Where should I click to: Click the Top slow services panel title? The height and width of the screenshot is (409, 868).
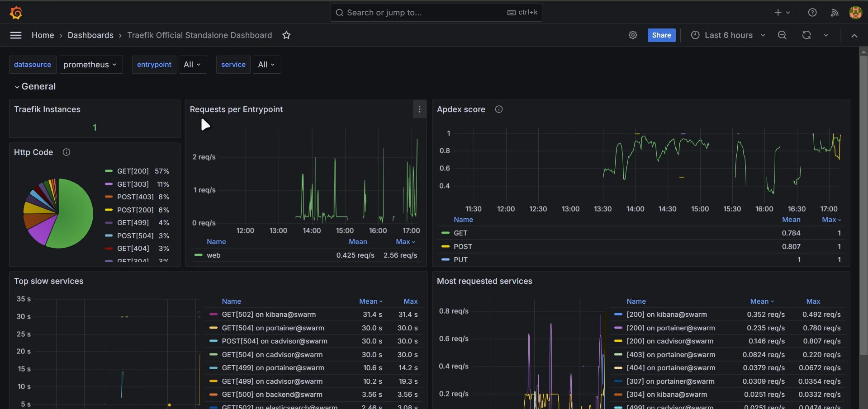tap(49, 281)
